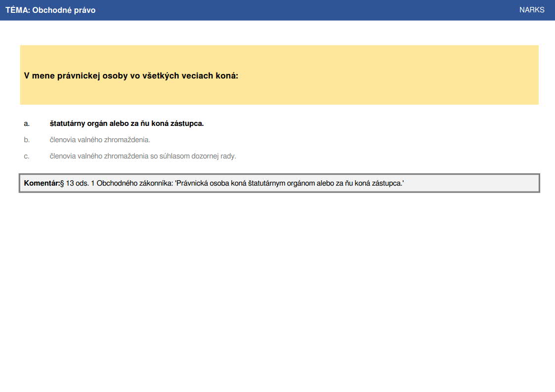
Task: Click the 'b.' option letter
Action: (x=27, y=140)
